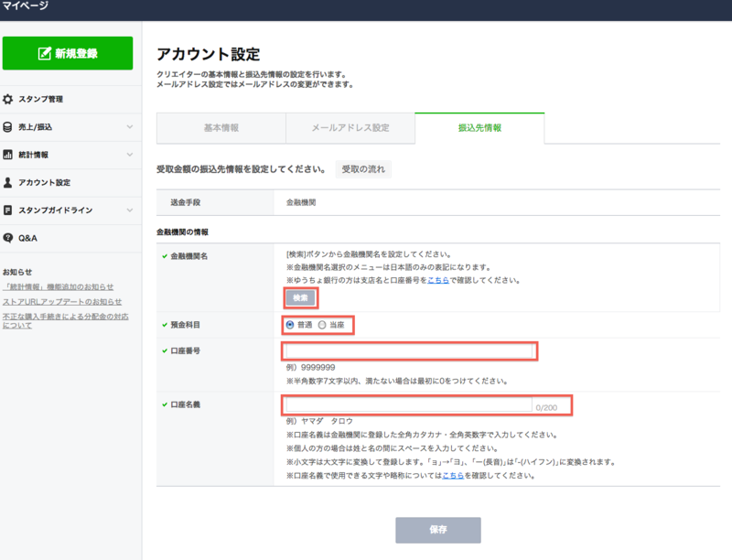The width and height of the screenshot is (732, 560).
Task: Click the green 新規登録 button
Action: point(68,53)
